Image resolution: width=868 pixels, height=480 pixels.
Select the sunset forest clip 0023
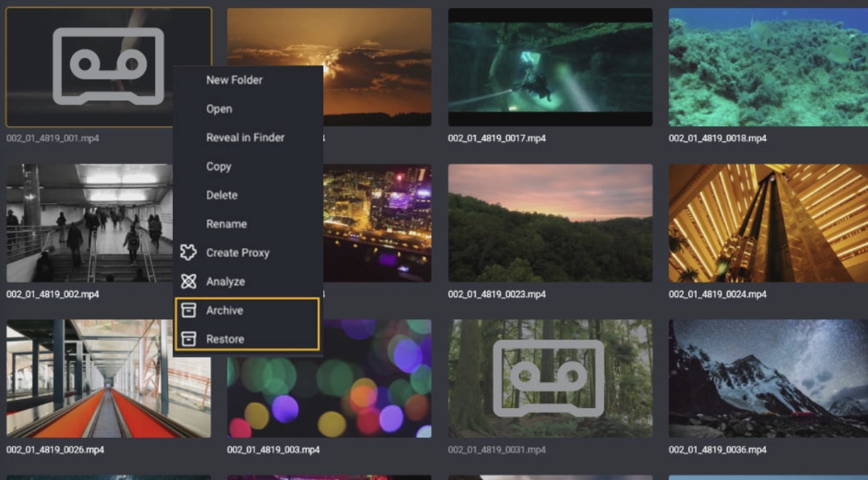tap(550, 223)
